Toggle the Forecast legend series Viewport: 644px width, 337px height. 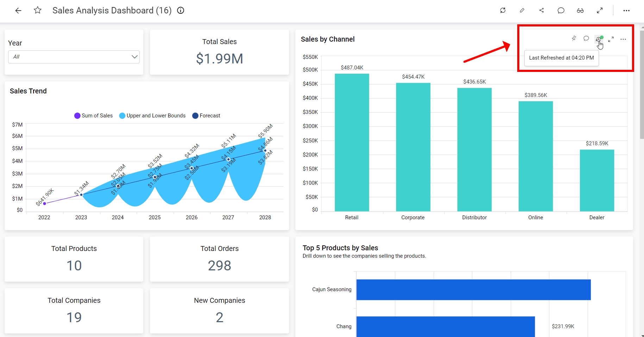pyautogui.click(x=206, y=116)
